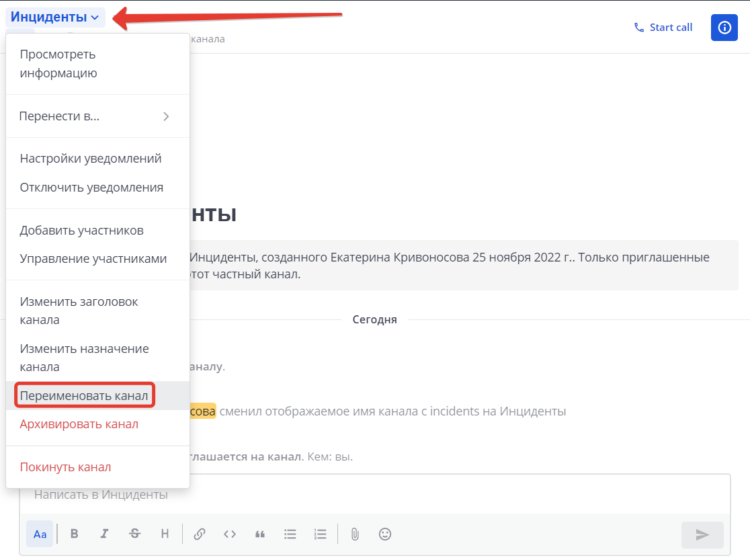Select Переименовать канал from the menu
Screen dimensions: 750x560
85,395
